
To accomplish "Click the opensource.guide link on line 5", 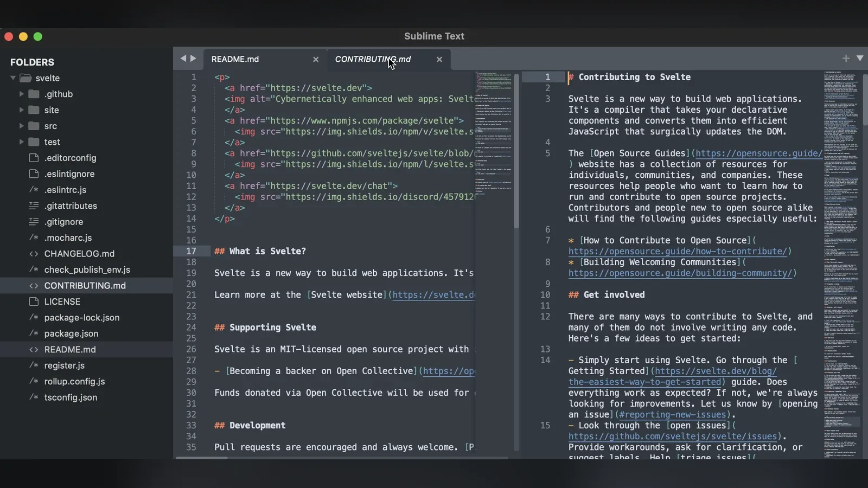I will point(759,153).
